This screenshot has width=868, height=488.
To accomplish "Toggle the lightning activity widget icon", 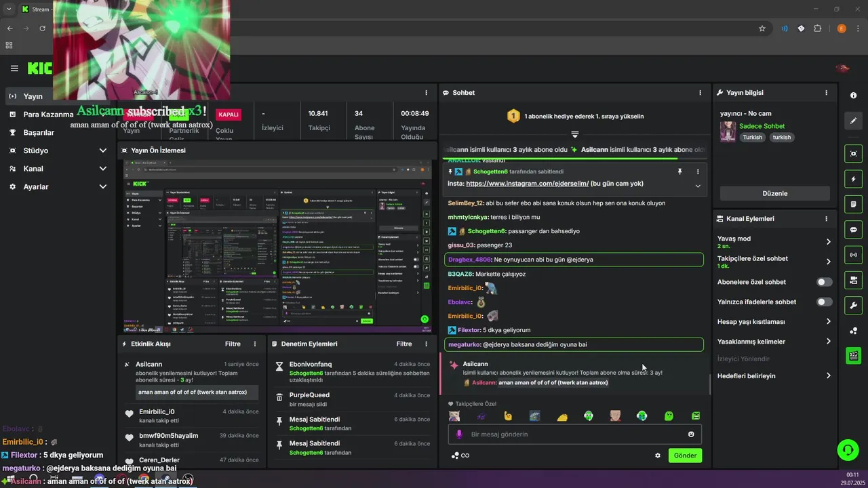I will (854, 179).
